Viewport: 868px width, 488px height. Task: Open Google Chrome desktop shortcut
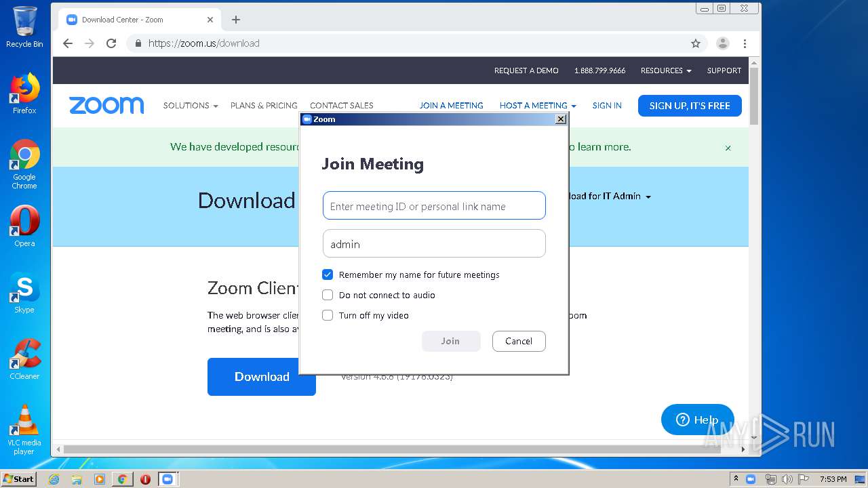click(x=24, y=164)
